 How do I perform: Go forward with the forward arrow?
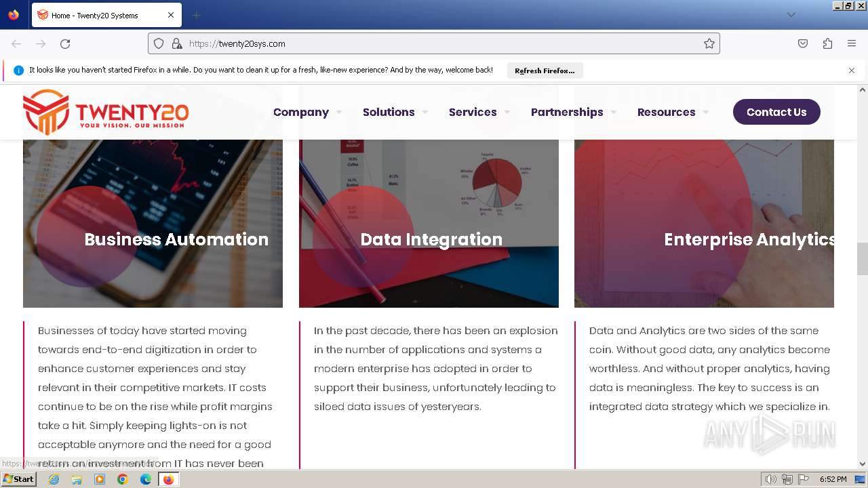pos(41,43)
